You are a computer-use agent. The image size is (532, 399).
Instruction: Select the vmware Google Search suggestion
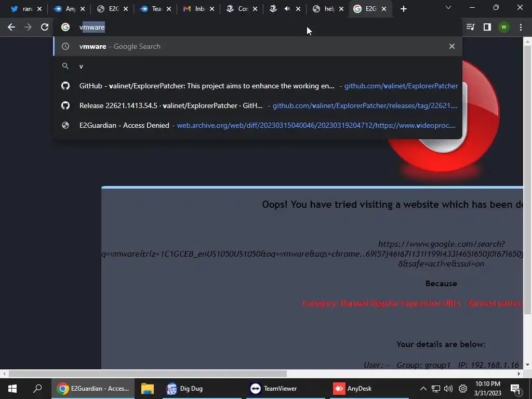click(x=258, y=46)
